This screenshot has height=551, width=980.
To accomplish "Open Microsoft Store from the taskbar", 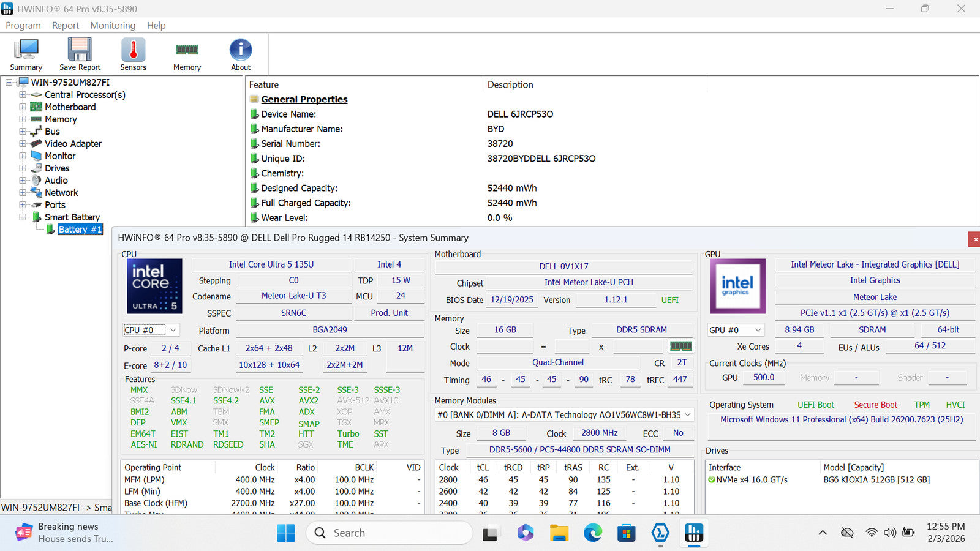I will 626,533.
